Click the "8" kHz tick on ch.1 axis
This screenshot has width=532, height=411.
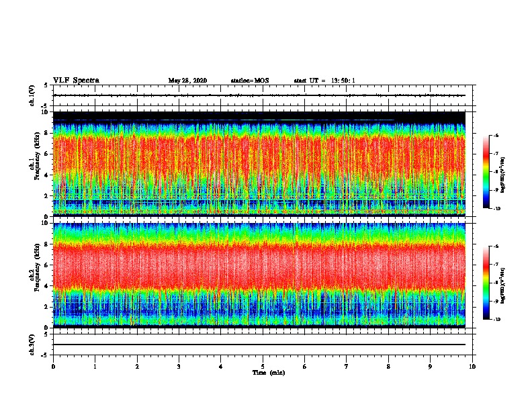tap(47, 133)
